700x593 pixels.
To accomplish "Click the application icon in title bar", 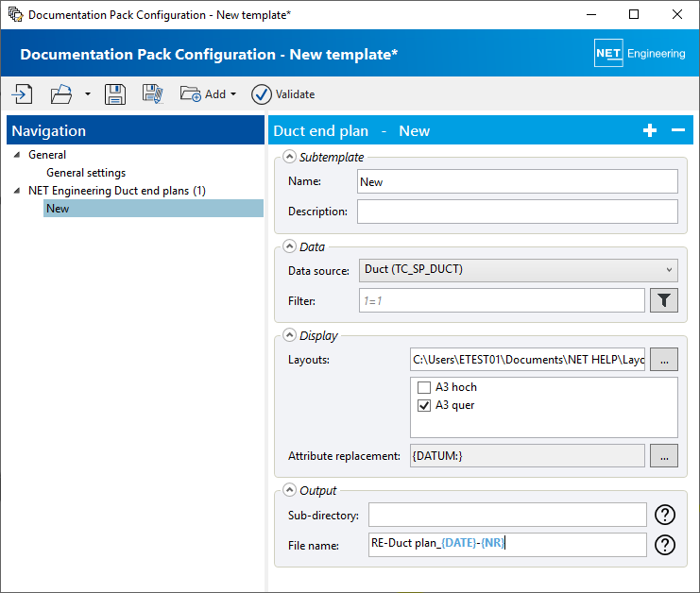I will [16, 14].
